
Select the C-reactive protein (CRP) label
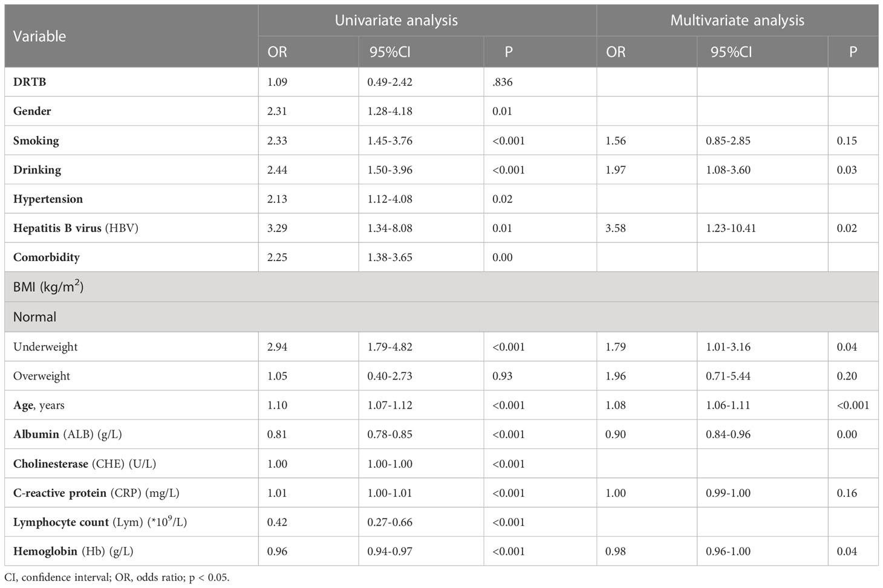click(x=96, y=493)
